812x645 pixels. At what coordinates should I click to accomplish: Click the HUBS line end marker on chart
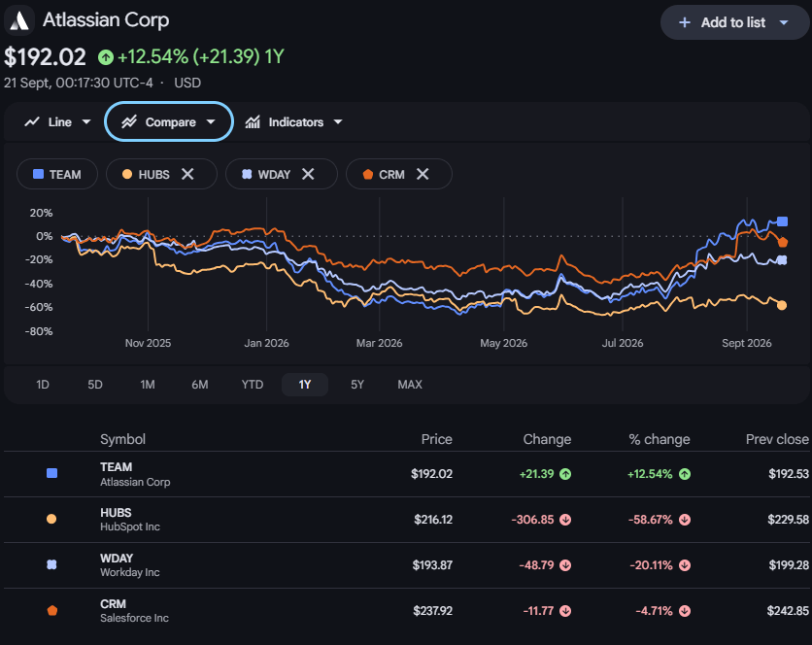pyautogui.click(x=782, y=305)
